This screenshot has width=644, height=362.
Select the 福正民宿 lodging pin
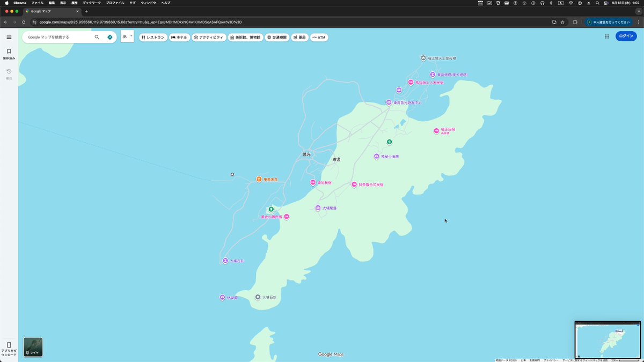pos(436,130)
